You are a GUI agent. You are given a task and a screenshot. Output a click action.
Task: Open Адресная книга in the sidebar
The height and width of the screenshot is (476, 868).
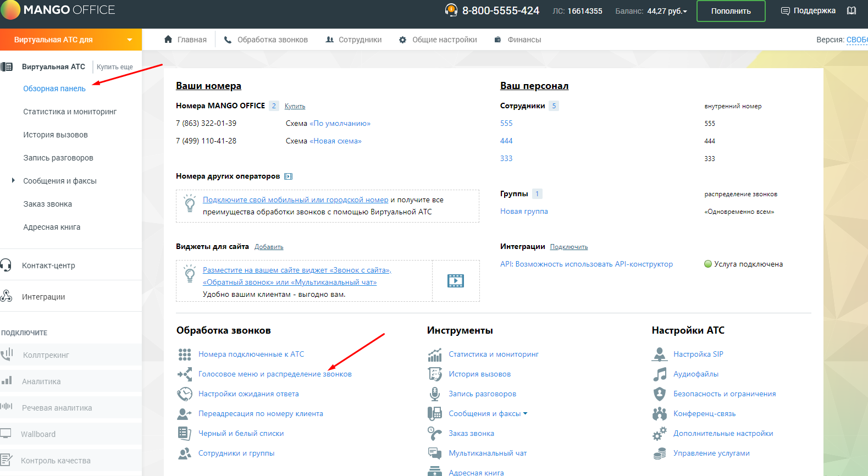coord(52,227)
